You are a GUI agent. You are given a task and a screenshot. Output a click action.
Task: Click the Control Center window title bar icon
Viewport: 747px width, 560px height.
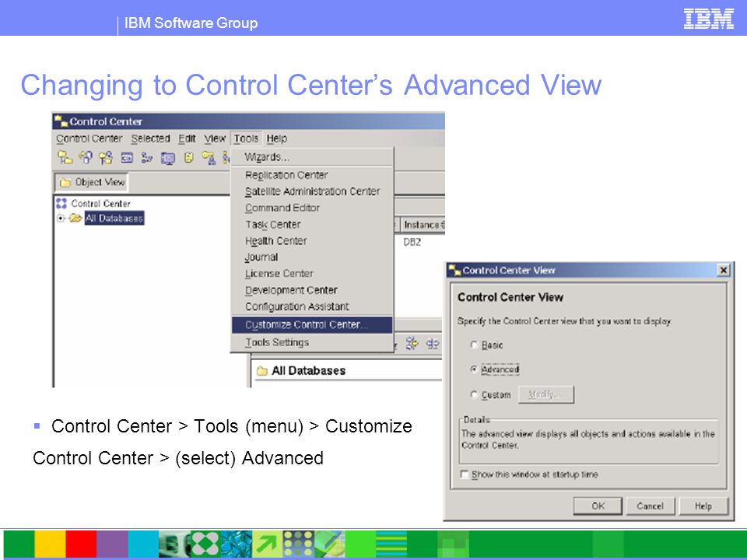coord(61,121)
